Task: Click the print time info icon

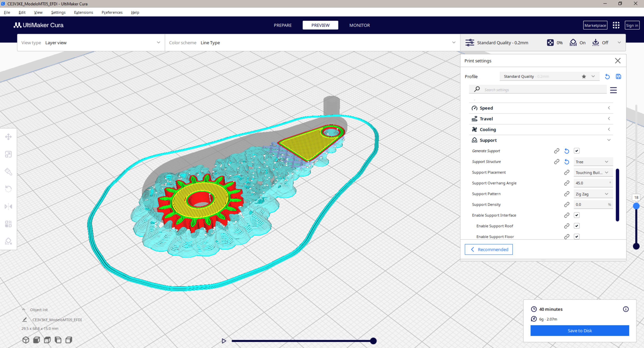Action: point(626,309)
